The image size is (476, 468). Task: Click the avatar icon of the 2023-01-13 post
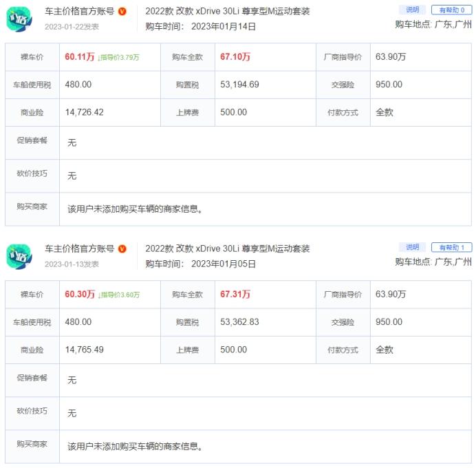pyautogui.click(x=19, y=256)
